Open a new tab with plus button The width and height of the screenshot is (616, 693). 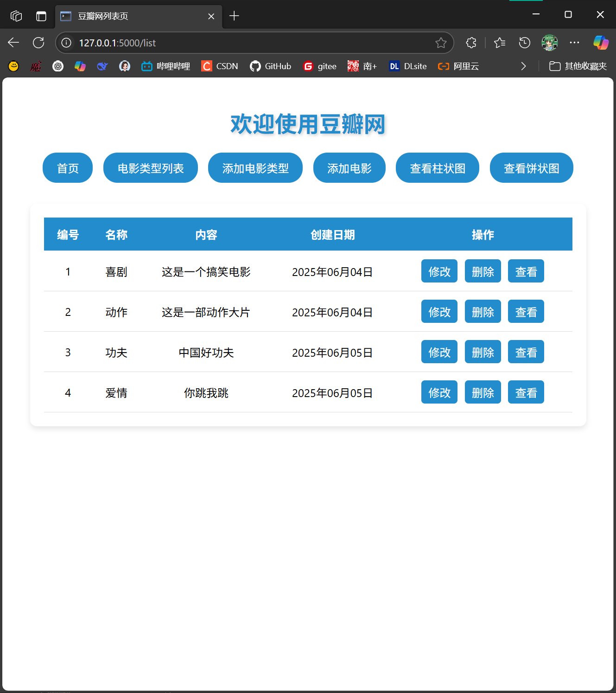[x=234, y=16]
